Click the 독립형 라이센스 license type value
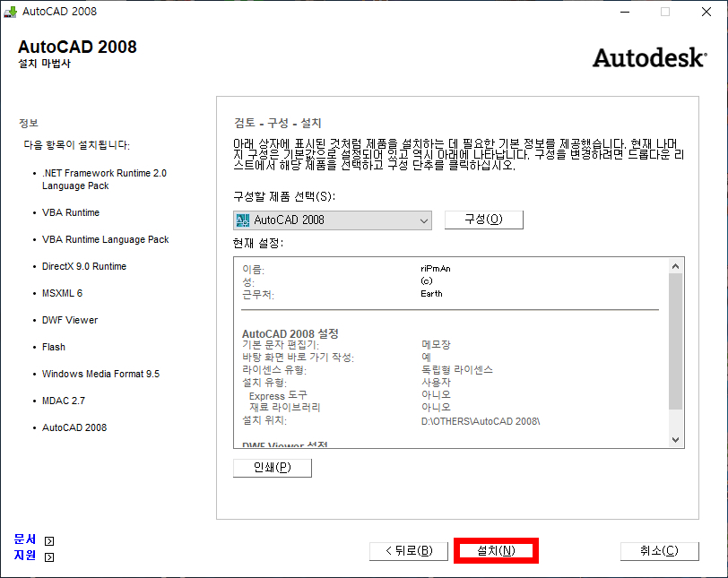 point(457,370)
